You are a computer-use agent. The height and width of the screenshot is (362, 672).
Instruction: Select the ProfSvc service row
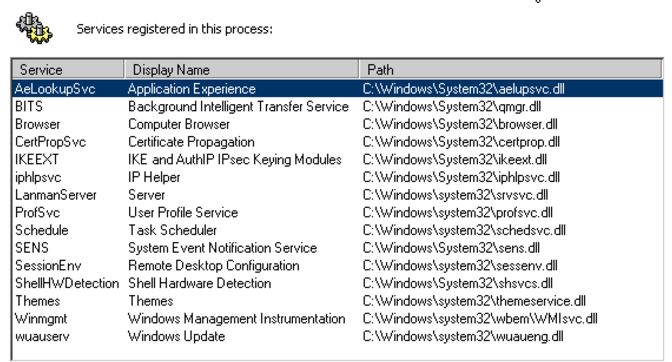pos(337,212)
